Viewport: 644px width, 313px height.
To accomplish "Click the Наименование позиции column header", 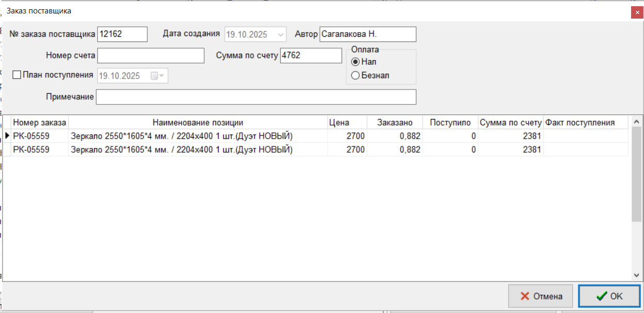I will 197,123.
